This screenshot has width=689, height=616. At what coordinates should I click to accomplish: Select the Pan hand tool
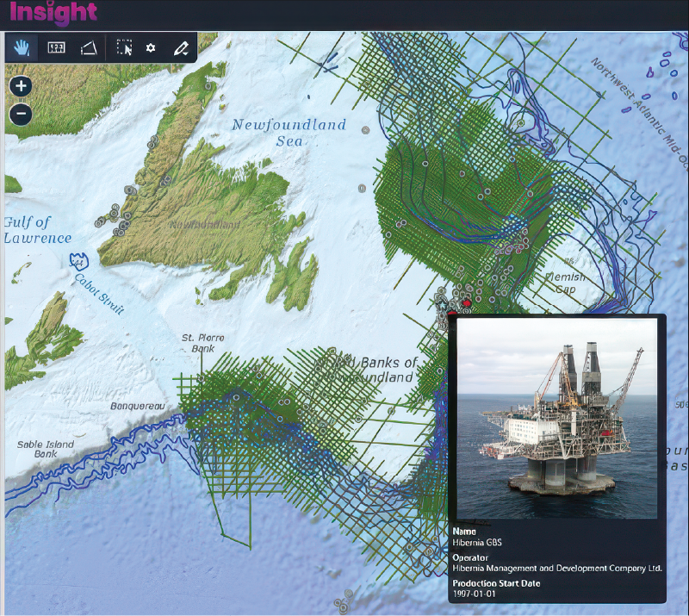(x=22, y=48)
